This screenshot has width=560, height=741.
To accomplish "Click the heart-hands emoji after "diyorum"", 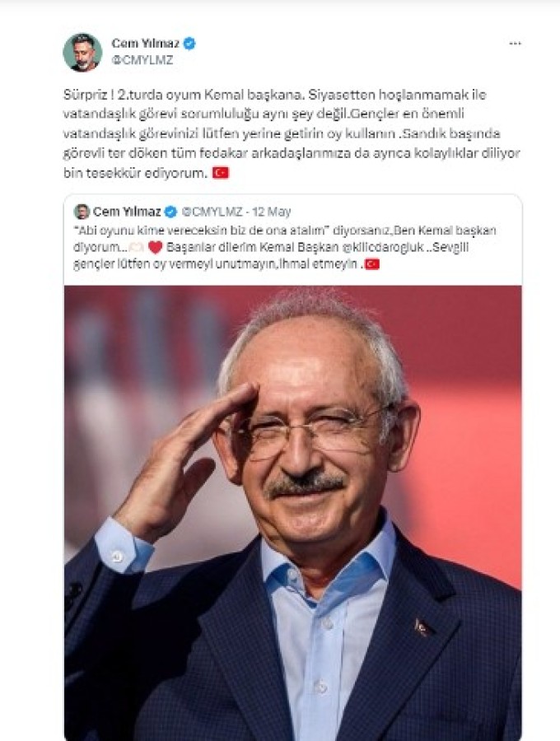I will tap(137, 247).
